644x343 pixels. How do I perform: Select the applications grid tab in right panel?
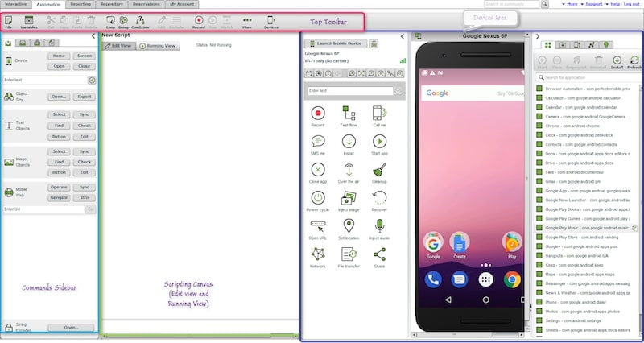(547, 45)
